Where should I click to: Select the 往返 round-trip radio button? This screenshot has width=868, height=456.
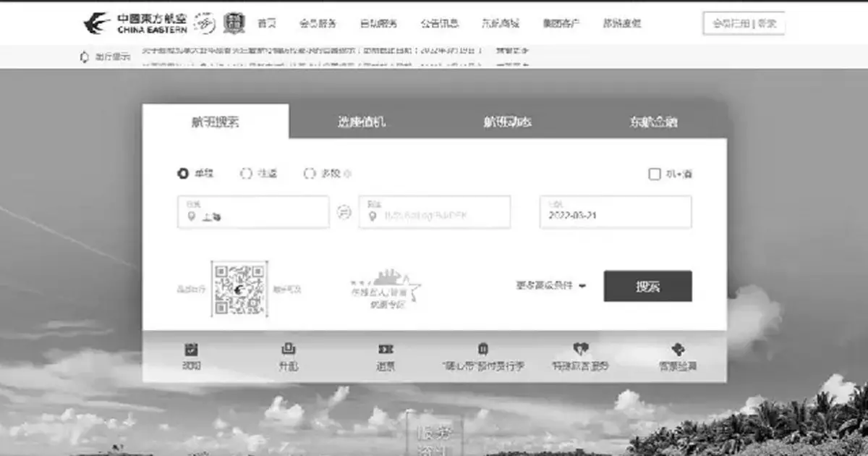(x=246, y=174)
